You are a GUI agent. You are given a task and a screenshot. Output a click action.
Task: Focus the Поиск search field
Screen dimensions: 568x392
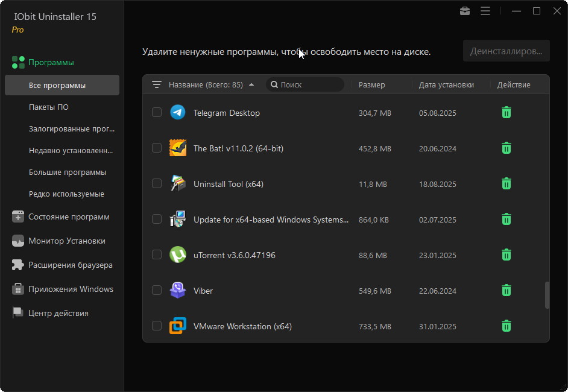[x=305, y=85]
